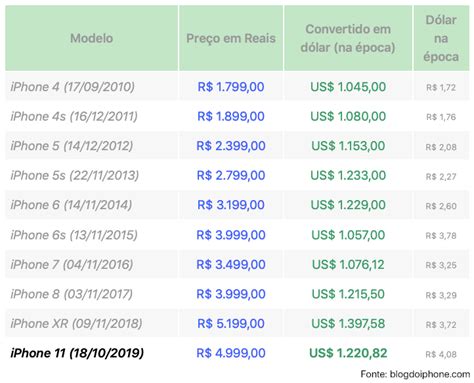Click the Modelo column header
The height and width of the screenshot is (383, 474).
(x=91, y=38)
